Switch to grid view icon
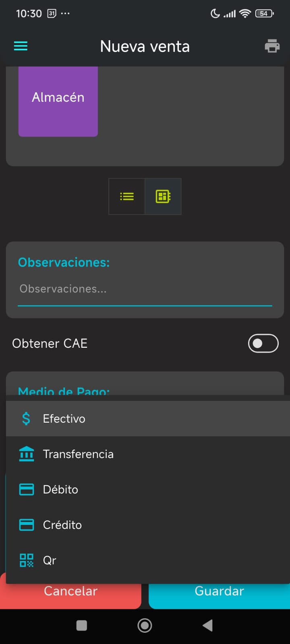The height and width of the screenshot is (644, 290). coord(163,196)
